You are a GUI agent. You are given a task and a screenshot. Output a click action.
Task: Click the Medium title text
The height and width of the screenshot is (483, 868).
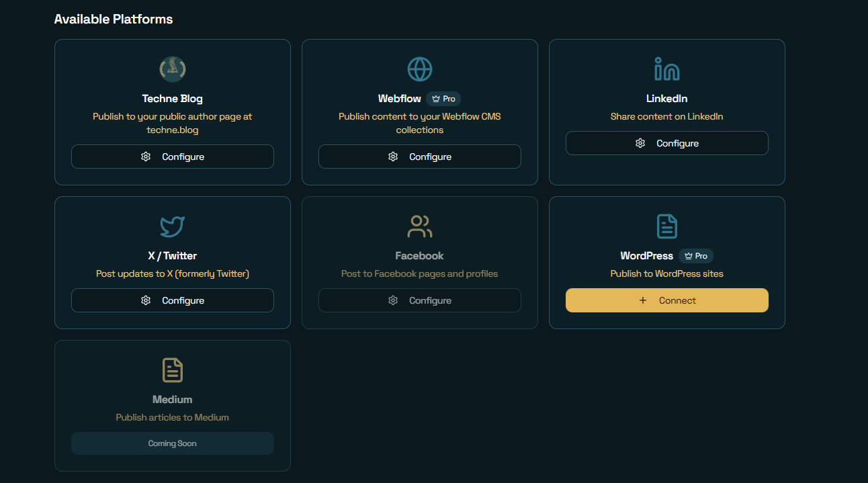[173, 400]
